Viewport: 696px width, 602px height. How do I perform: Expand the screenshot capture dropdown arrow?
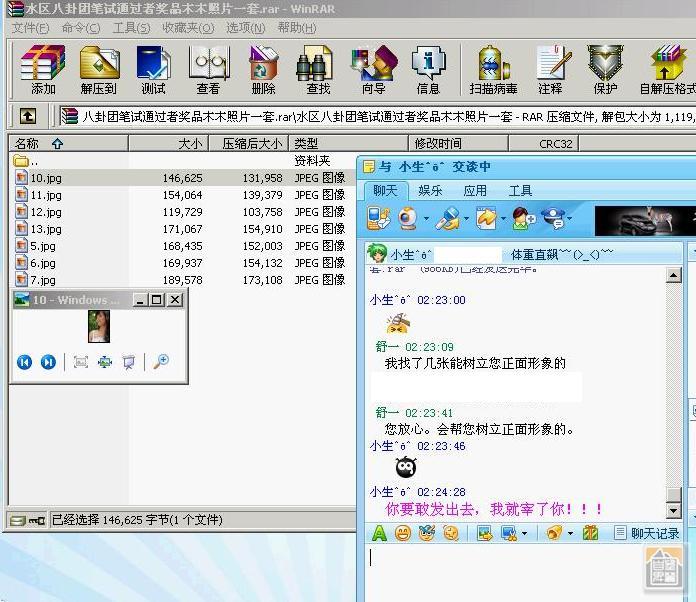(x=526, y=534)
